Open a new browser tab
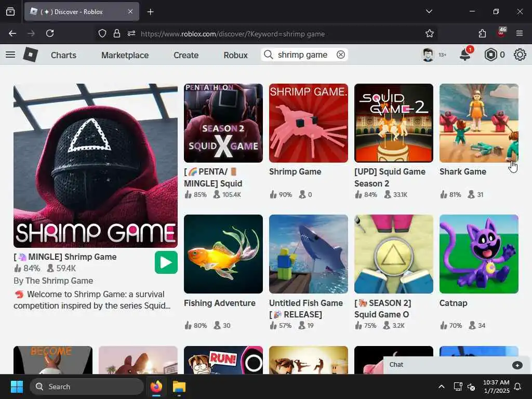 (150, 12)
